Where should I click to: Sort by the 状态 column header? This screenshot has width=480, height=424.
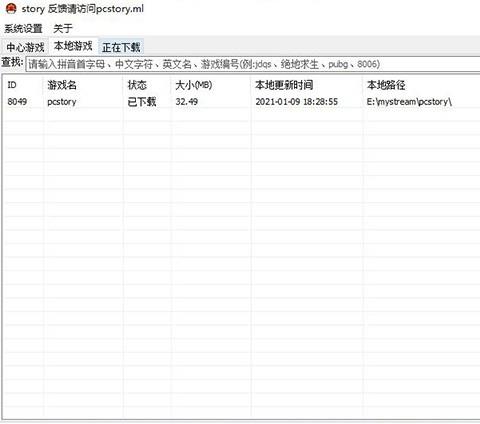(x=137, y=85)
